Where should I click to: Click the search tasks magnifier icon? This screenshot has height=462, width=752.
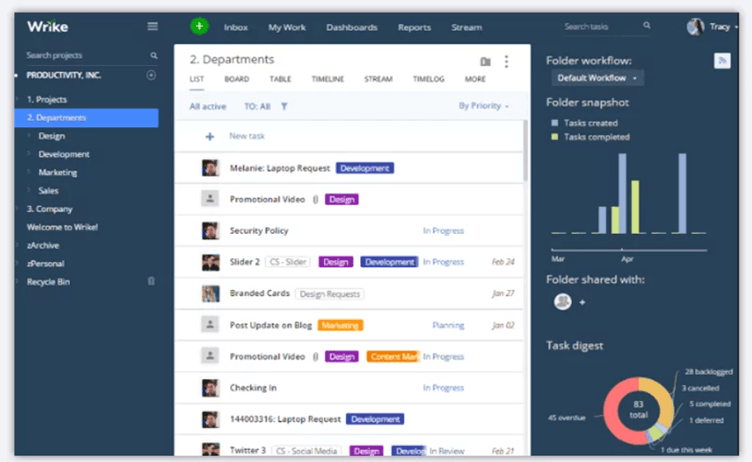[646, 27]
